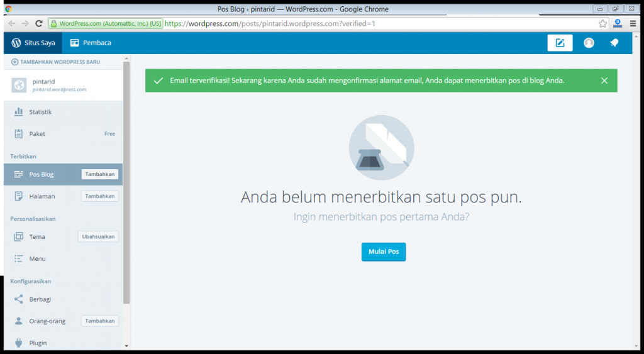644x354 pixels.
Task: Click the Plugin plug icon
Action: (18, 343)
